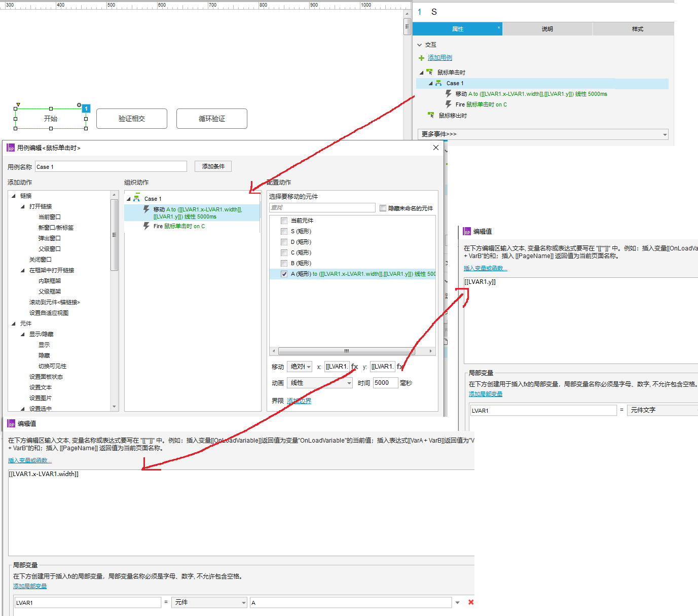Toggle 隐藏未命名的元件 checkbox

383,208
